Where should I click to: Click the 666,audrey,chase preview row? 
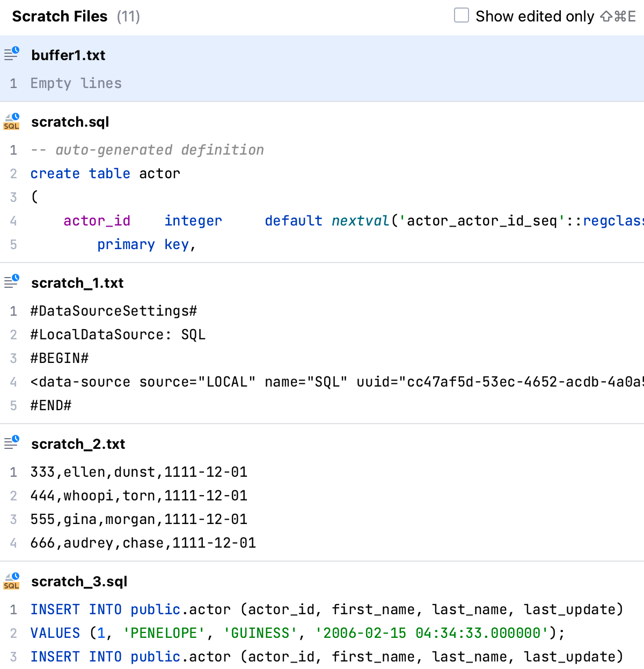tap(143, 543)
